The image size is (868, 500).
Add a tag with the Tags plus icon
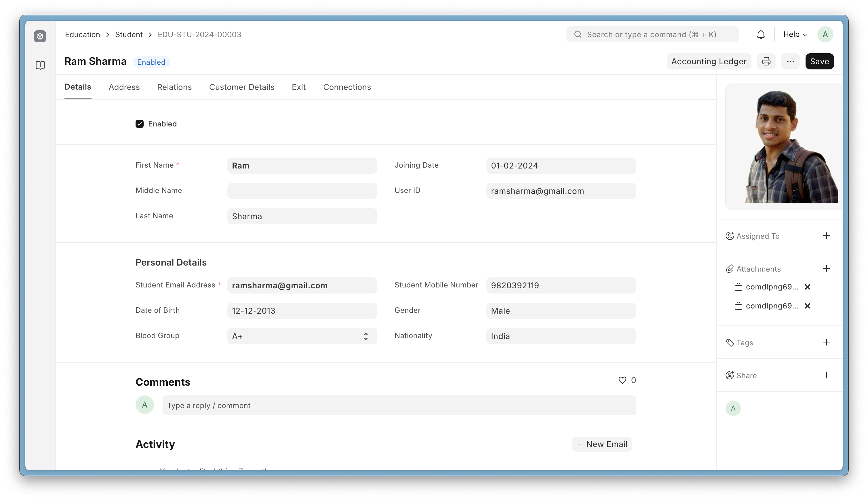[x=827, y=342]
